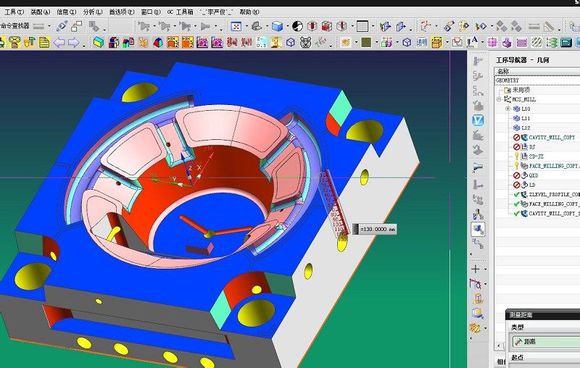580x368 pixels.
Task: Select the QID operation in navigator
Action: pyautogui.click(x=533, y=175)
